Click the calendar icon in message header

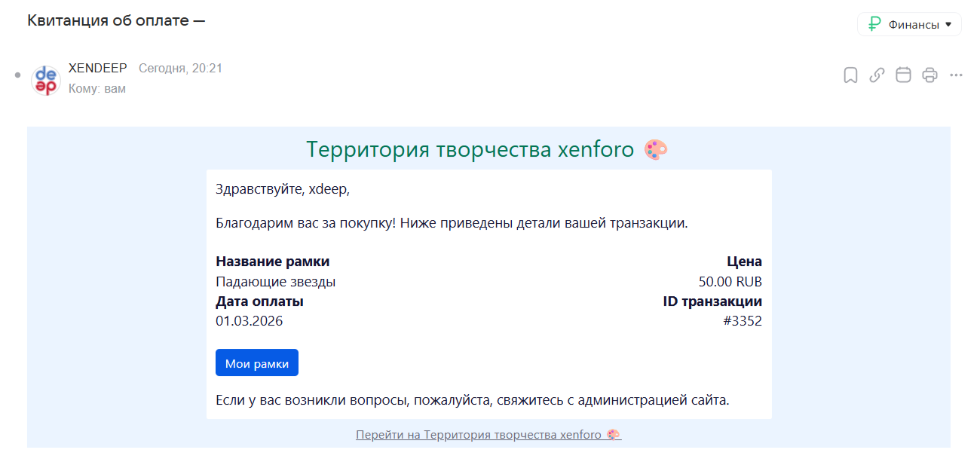point(903,75)
